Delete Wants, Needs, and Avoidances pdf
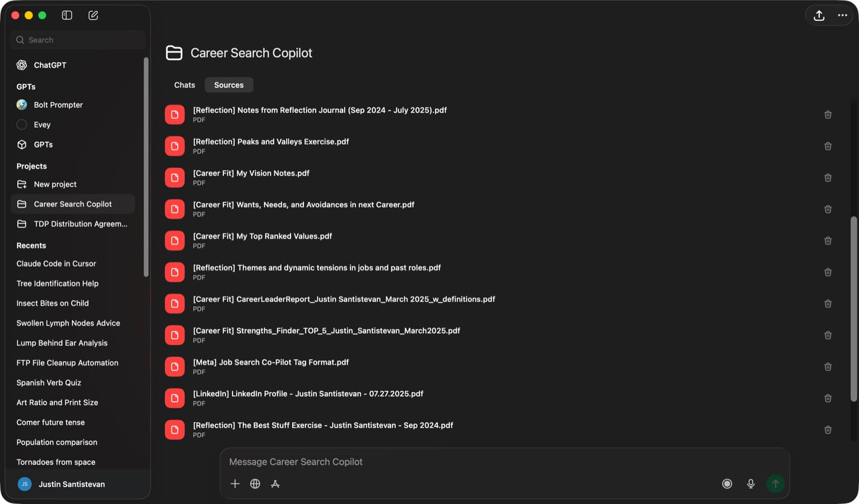 pos(828,209)
